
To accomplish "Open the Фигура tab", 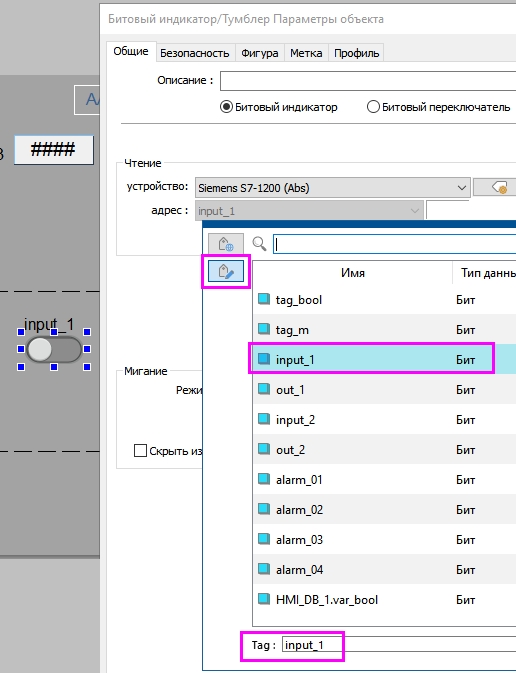I will pos(260,53).
